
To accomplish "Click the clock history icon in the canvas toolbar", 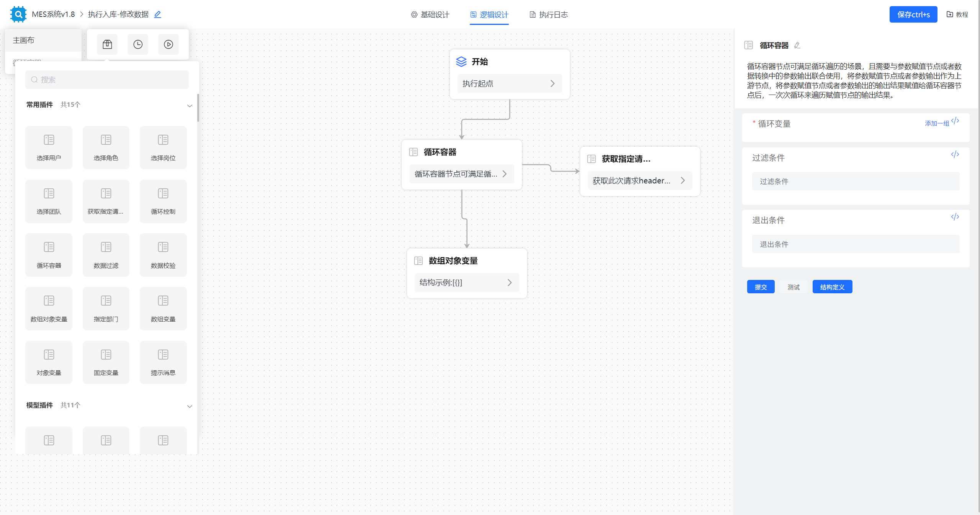I will (137, 44).
